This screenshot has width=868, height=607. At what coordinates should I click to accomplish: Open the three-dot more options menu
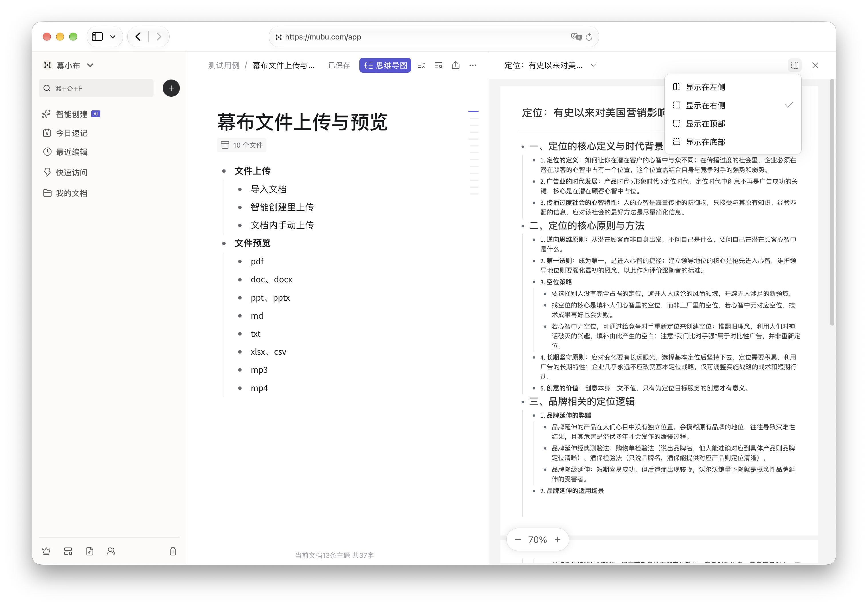[x=473, y=65]
